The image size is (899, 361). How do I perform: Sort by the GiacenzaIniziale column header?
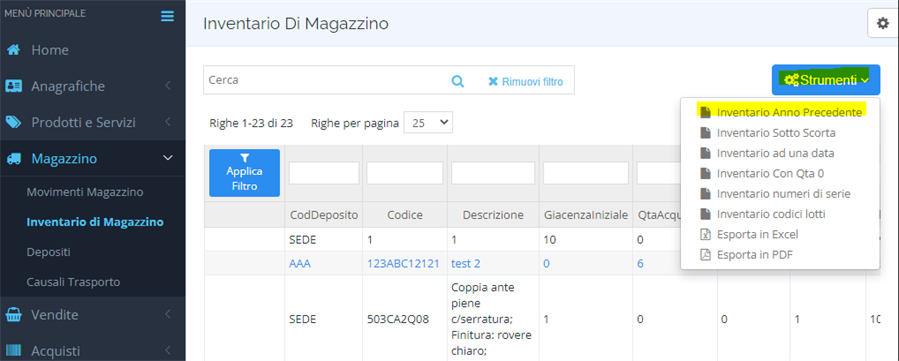pyautogui.click(x=585, y=215)
